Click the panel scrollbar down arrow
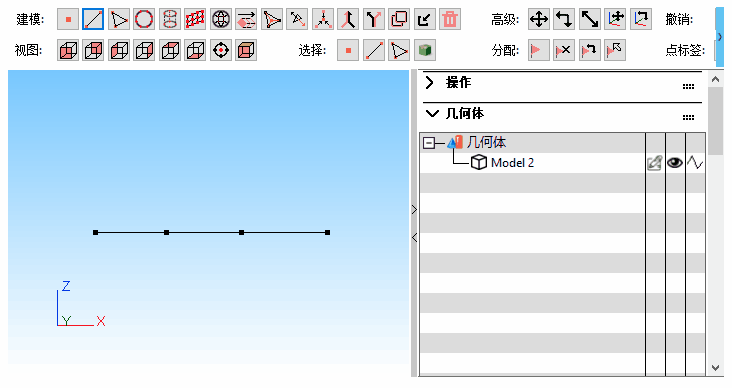The height and width of the screenshot is (388, 732). [715, 368]
